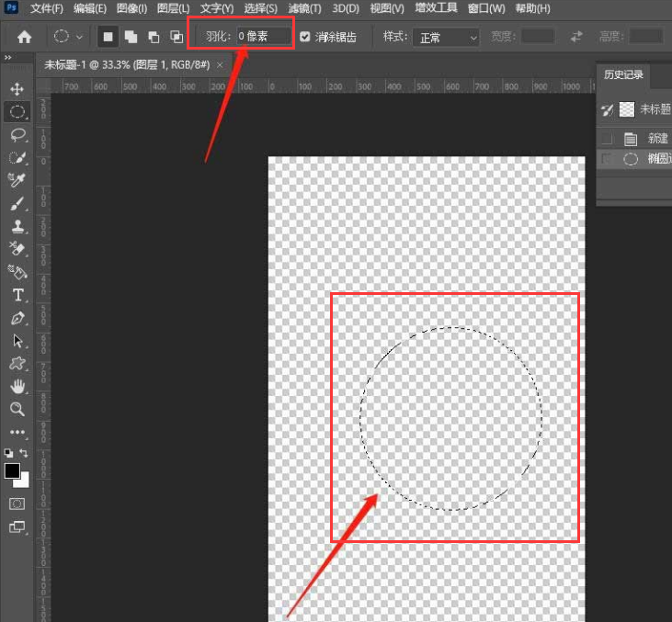Click the foreground color swatch

pos(12,470)
